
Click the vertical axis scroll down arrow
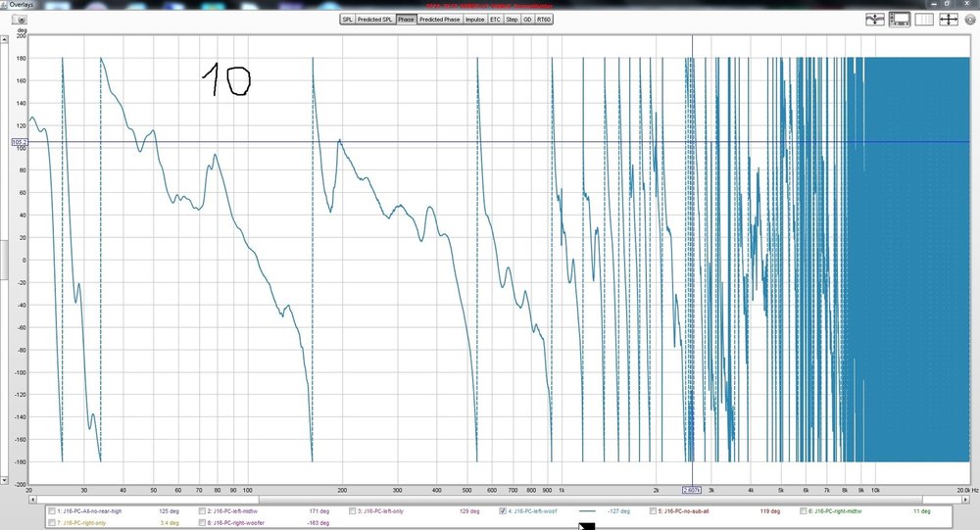pos(4,480)
